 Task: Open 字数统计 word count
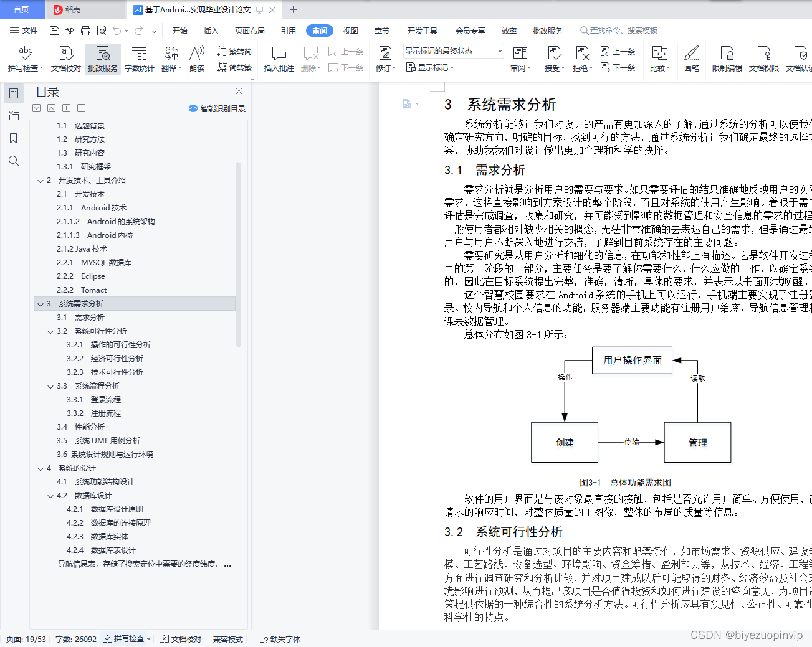139,58
